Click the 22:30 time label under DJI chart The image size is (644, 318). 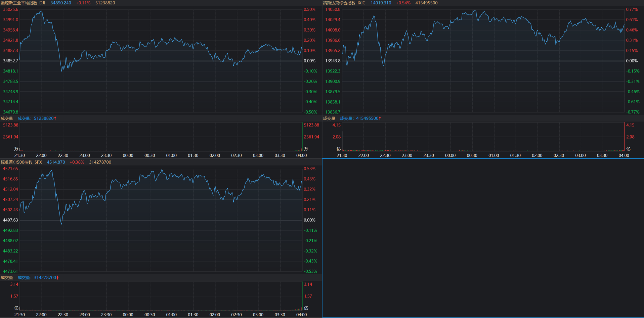[x=63, y=155]
